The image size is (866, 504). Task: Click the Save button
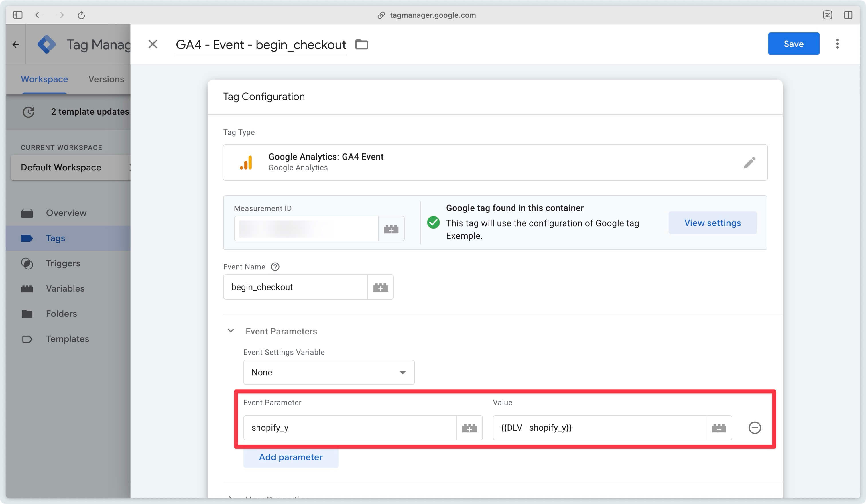pyautogui.click(x=794, y=44)
